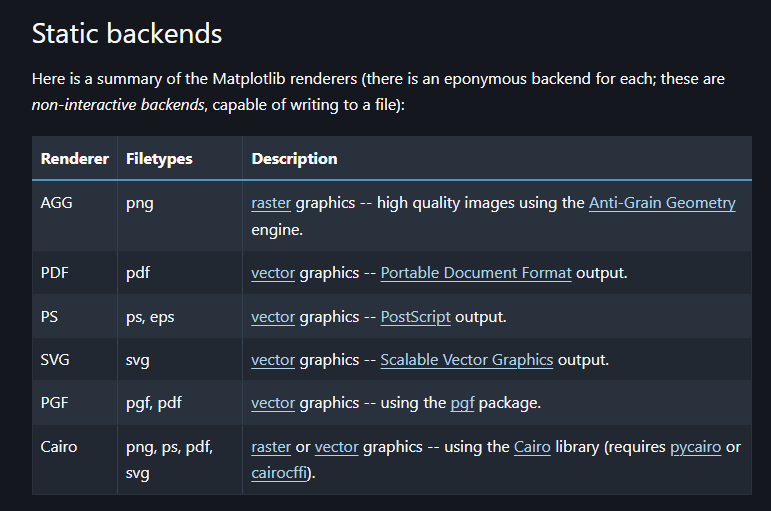
Task: Click the Filetypes column header
Action: pos(159,159)
